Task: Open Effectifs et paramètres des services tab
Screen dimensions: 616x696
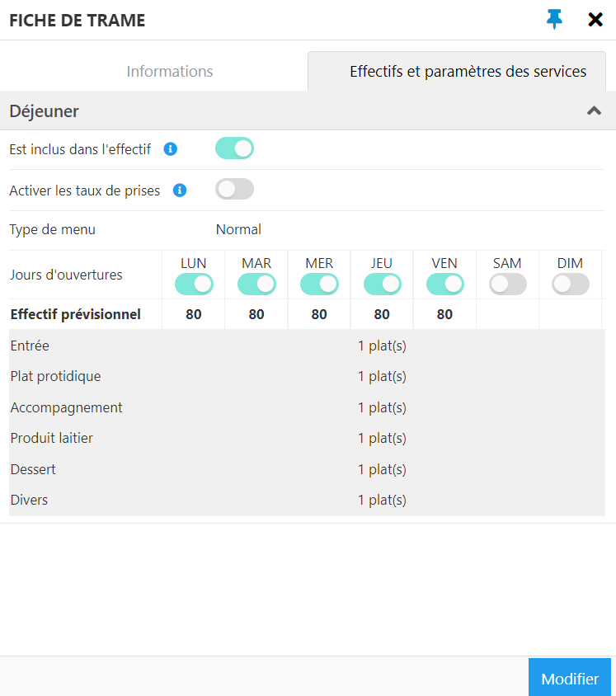Action: tap(468, 72)
